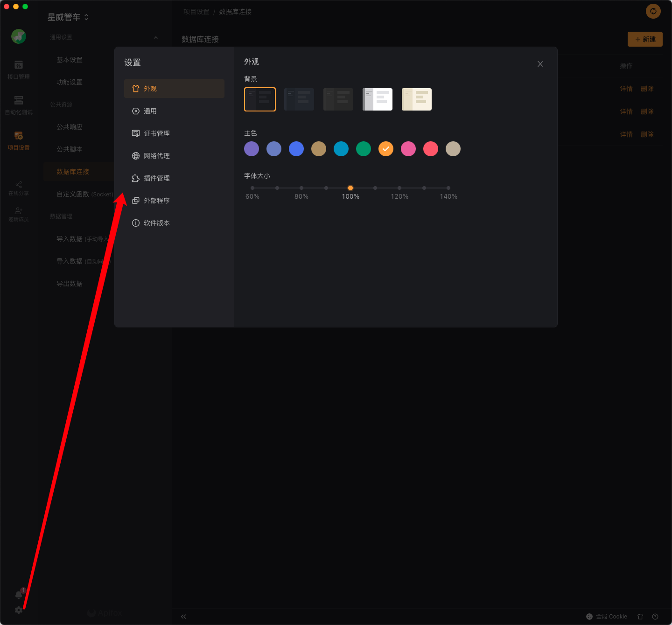
Task: Open 自定义函数 (Socket) item
Action: (84, 194)
